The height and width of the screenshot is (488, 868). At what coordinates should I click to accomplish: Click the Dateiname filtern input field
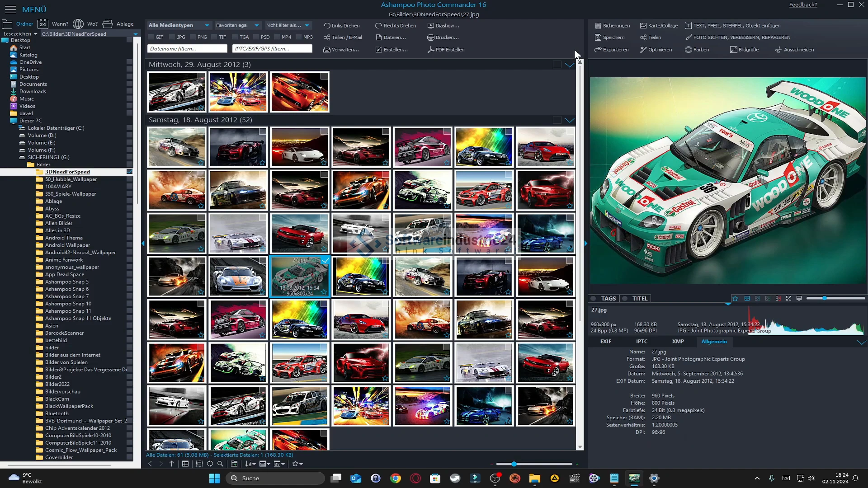click(x=187, y=49)
